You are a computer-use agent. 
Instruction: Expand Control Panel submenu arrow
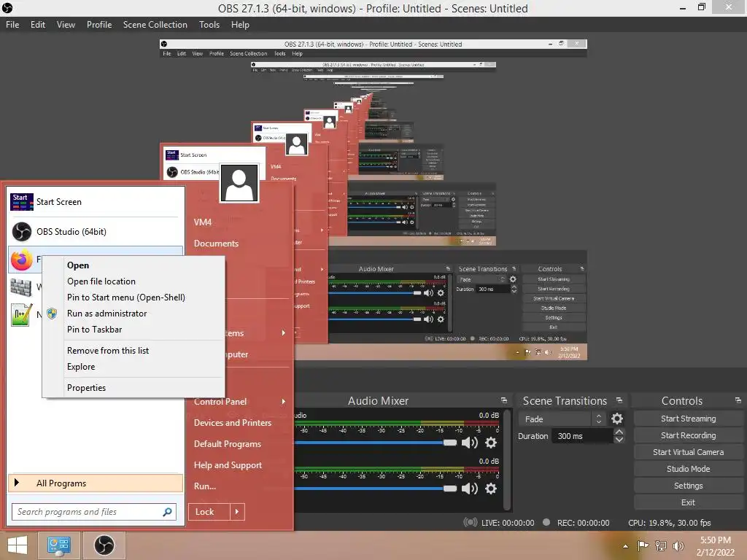tap(284, 402)
